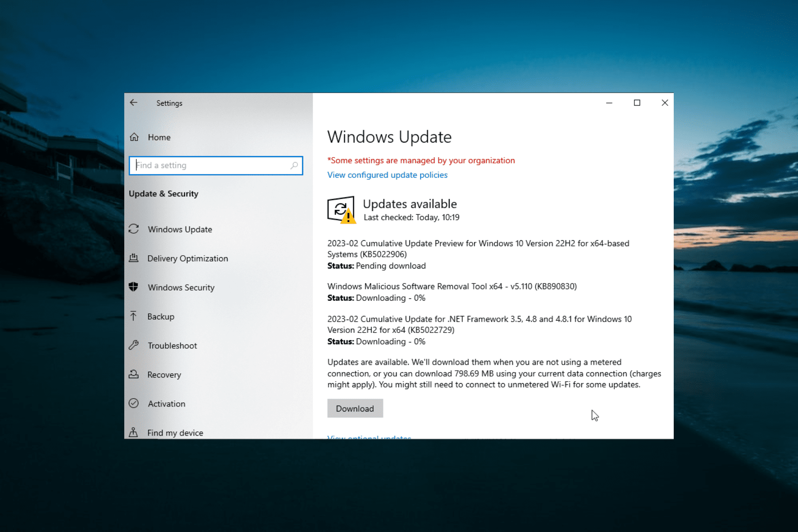Select Windows Update in the sidebar

coord(180,229)
